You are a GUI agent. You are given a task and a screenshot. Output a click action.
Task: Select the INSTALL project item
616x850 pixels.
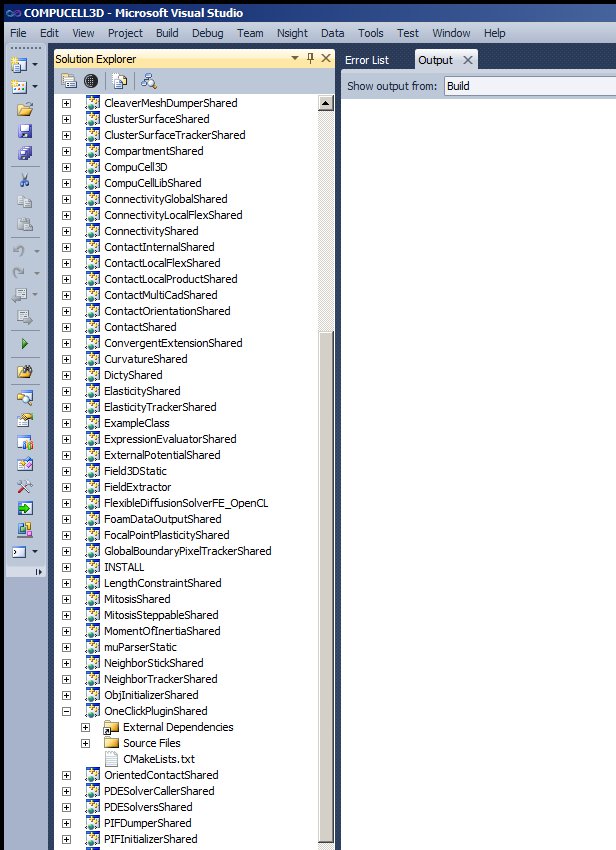coord(123,567)
